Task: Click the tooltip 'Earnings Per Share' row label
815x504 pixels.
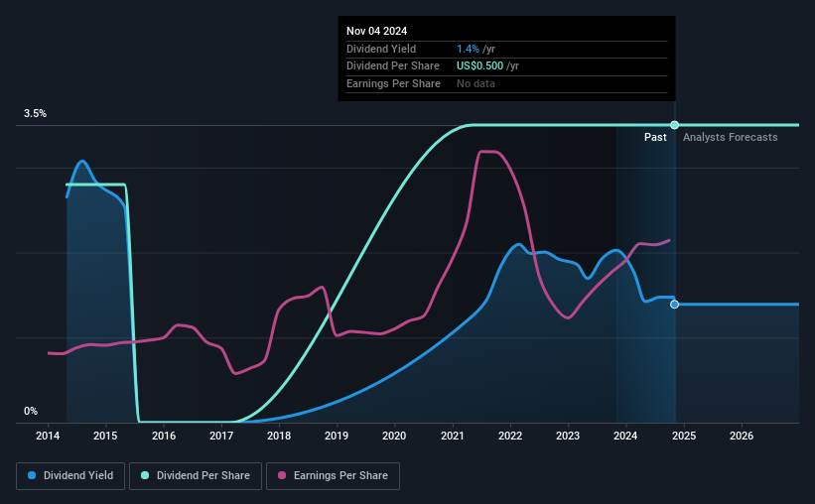Action: (x=393, y=83)
